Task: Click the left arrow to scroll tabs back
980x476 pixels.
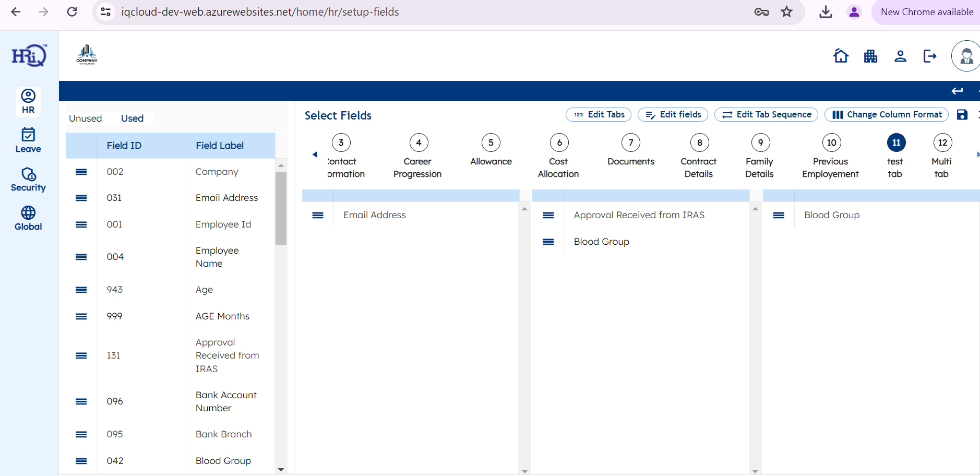Action: click(315, 154)
